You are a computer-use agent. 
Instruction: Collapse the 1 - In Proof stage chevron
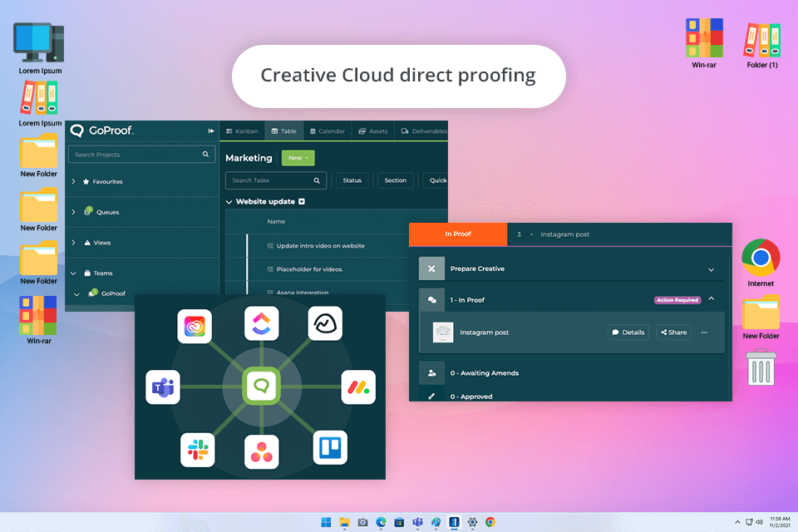coord(711,299)
